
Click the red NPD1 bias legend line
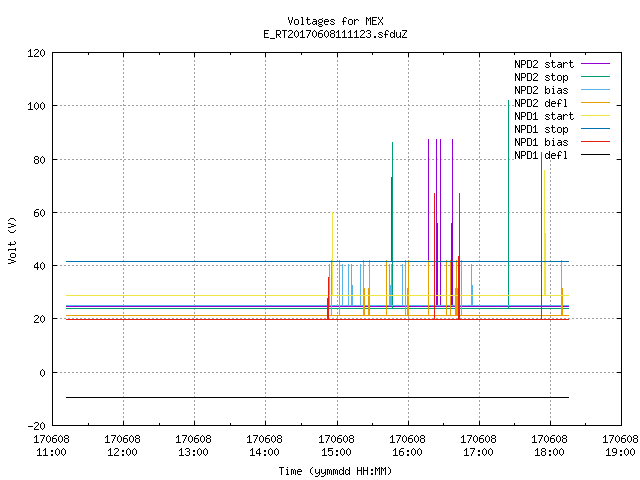[x=596, y=142]
